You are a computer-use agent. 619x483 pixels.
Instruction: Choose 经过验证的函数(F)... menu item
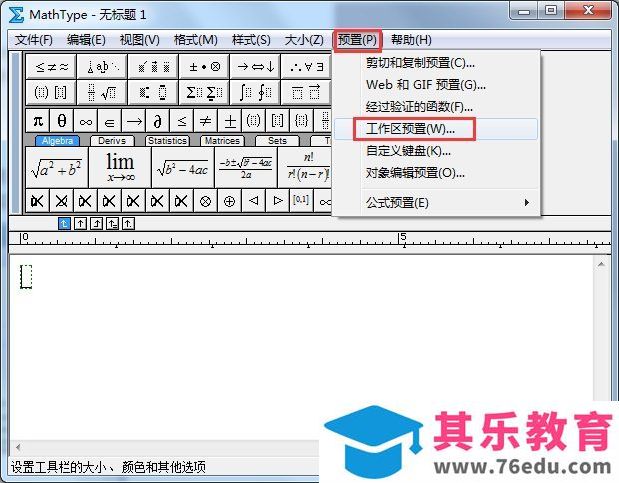coord(436,107)
